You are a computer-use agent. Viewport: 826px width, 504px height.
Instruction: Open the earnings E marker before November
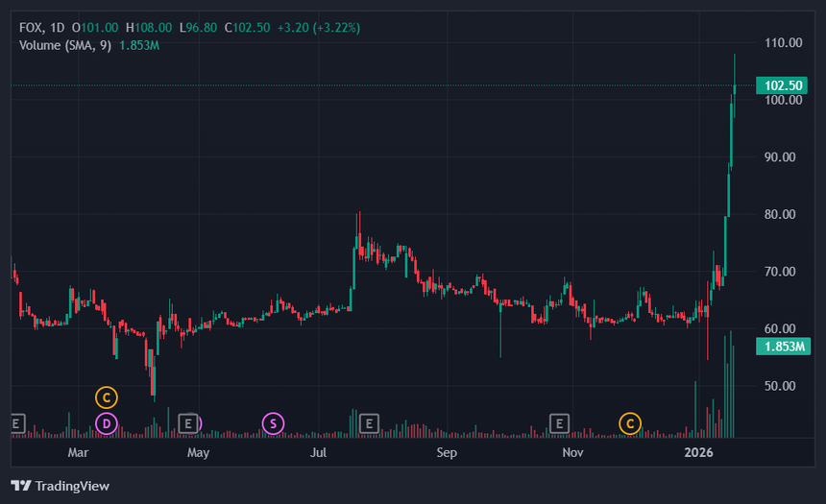(x=559, y=422)
